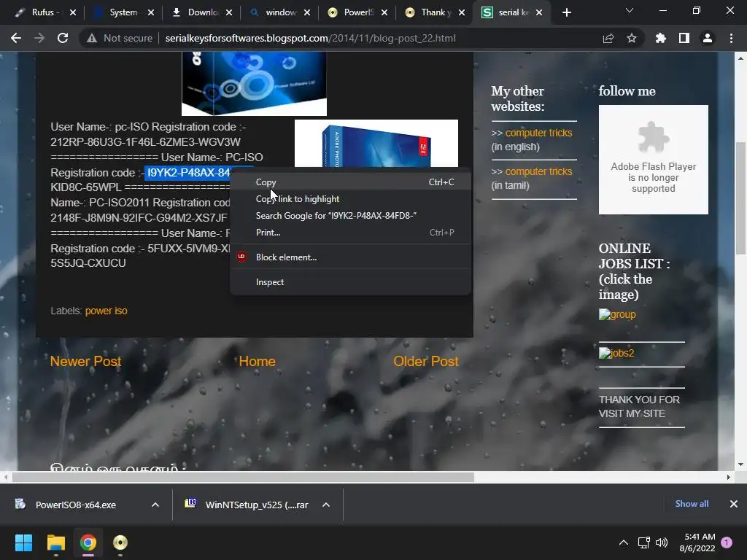Select Copy in context menu
747x560 pixels.
(351, 182)
